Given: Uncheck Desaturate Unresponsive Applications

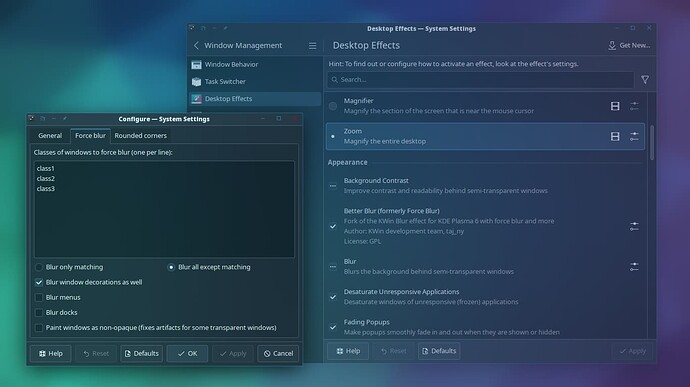Looking at the screenshot, I should pyautogui.click(x=333, y=297).
